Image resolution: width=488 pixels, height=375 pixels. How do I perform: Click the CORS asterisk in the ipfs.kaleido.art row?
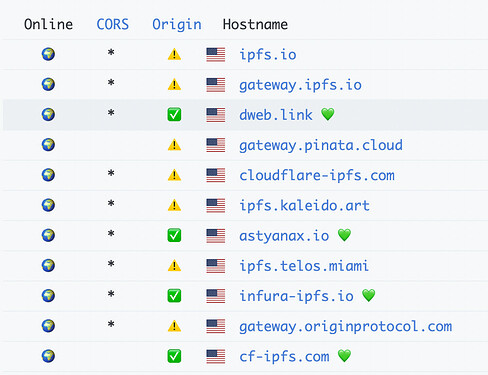click(111, 203)
